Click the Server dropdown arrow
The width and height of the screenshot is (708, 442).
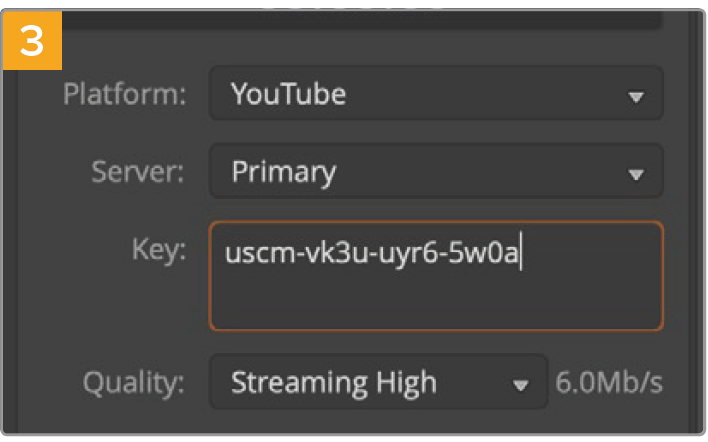634,174
